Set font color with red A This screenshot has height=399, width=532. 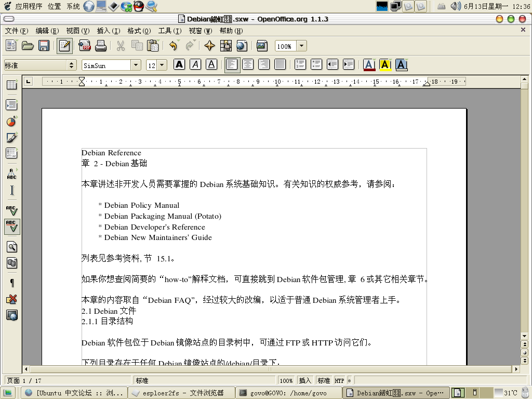point(369,64)
